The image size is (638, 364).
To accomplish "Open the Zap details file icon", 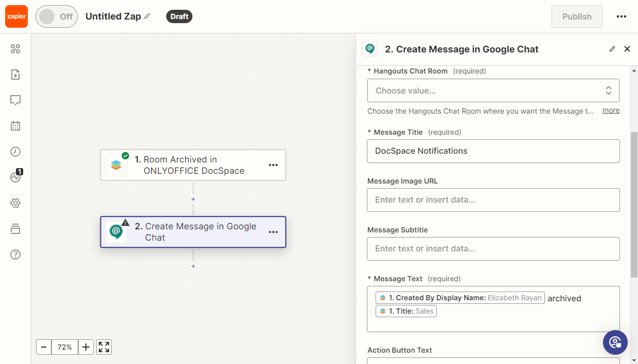I will pos(15,75).
